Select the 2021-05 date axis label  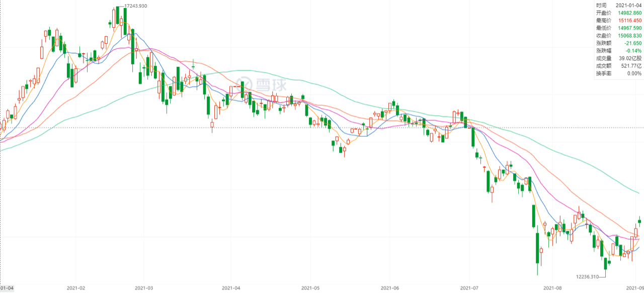click(310, 288)
